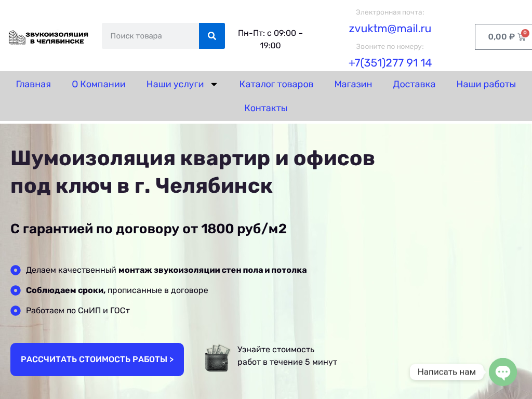
Task: Click working hours text 'Пн-Пт: с 09:00 – 19:00'
Action: pyautogui.click(x=270, y=39)
